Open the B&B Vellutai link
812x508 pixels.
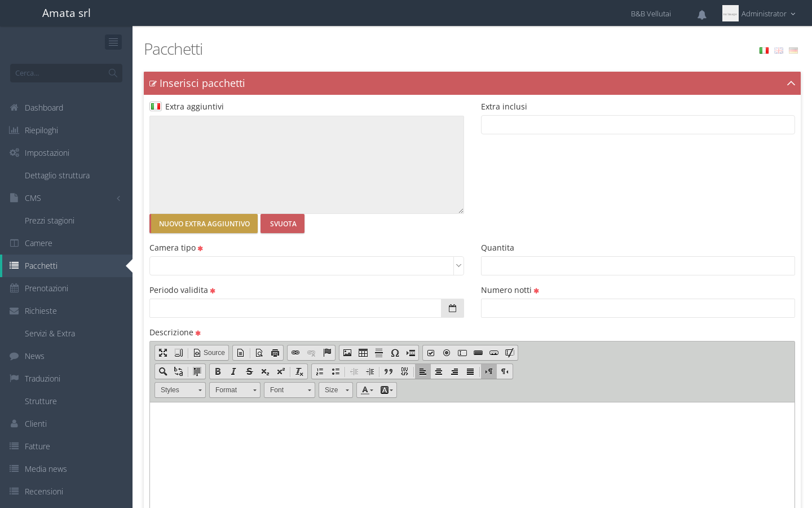pyautogui.click(x=651, y=14)
